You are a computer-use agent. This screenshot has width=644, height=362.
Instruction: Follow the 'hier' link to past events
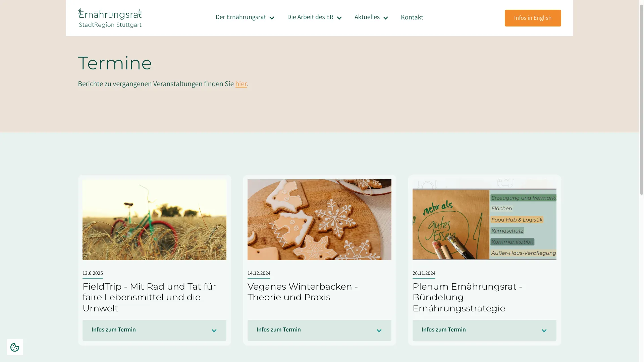[x=241, y=84]
